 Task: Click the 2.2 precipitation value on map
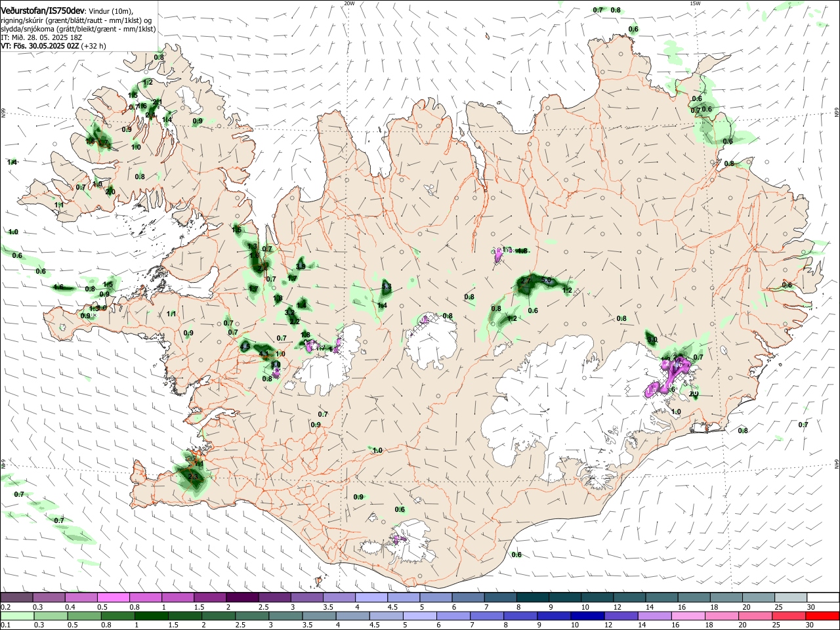295,321
